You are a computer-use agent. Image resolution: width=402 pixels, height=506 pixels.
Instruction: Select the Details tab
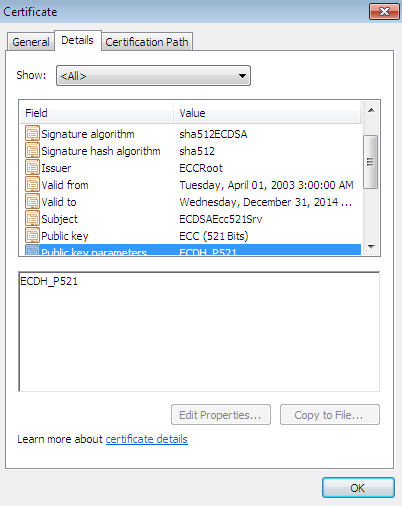click(77, 40)
